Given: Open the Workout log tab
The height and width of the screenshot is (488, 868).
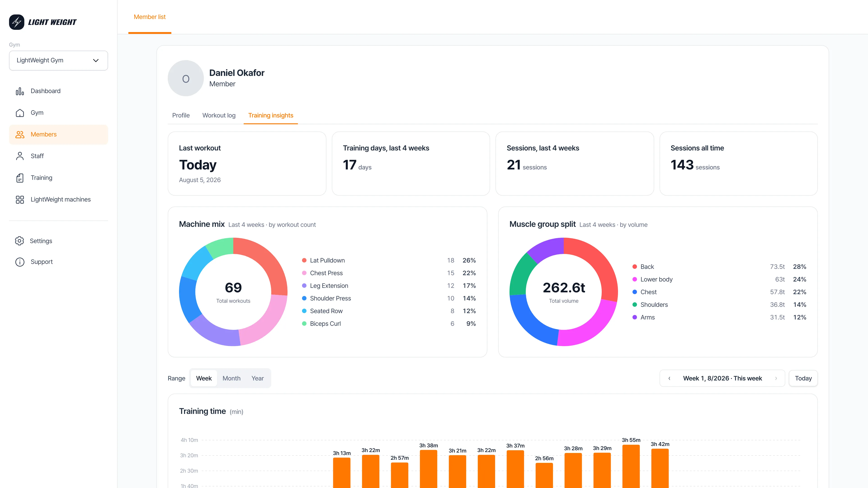Looking at the screenshot, I should point(219,115).
